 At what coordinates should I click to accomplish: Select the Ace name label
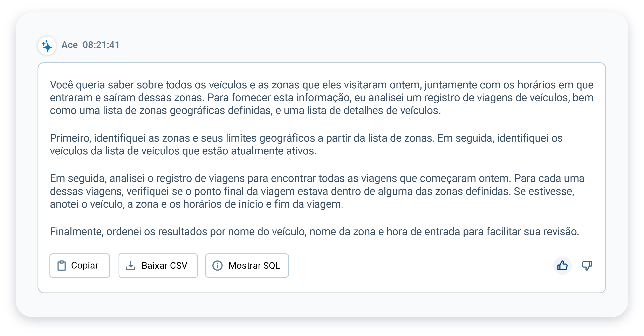pyautogui.click(x=70, y=45)
